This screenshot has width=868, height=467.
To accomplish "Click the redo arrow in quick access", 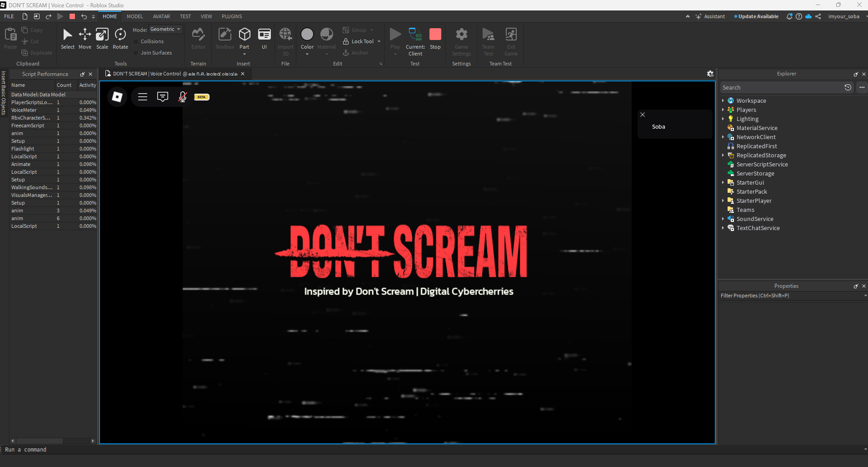I will tap(49, 16).
